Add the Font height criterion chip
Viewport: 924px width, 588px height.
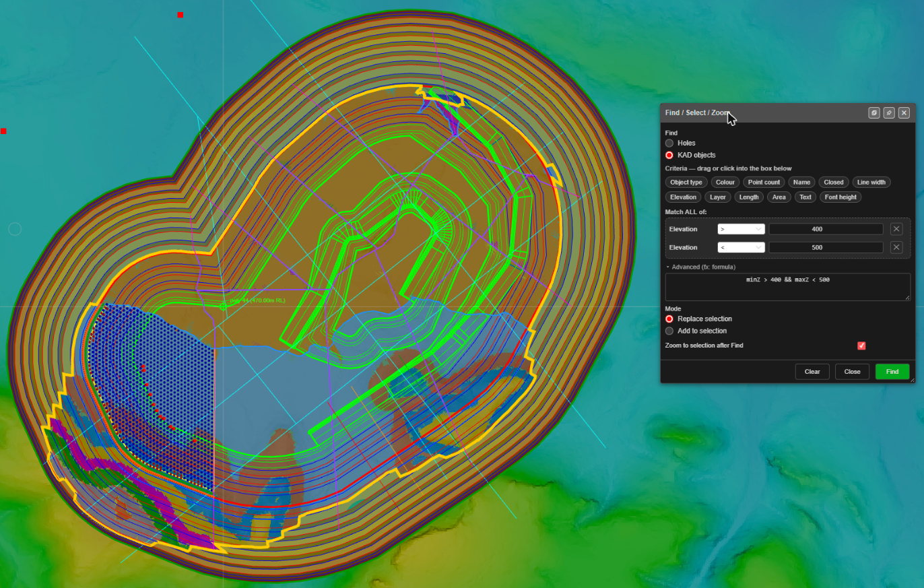pos(840,197)
